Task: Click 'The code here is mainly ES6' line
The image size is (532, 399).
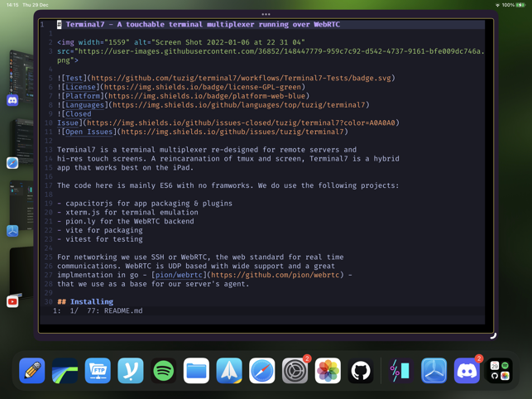Action: coord(228,185)
